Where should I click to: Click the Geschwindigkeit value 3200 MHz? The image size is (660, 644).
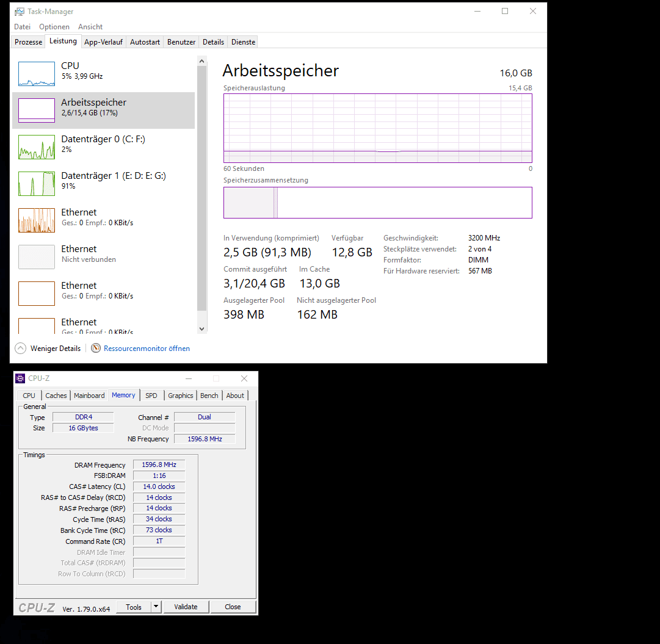point(484,238)
